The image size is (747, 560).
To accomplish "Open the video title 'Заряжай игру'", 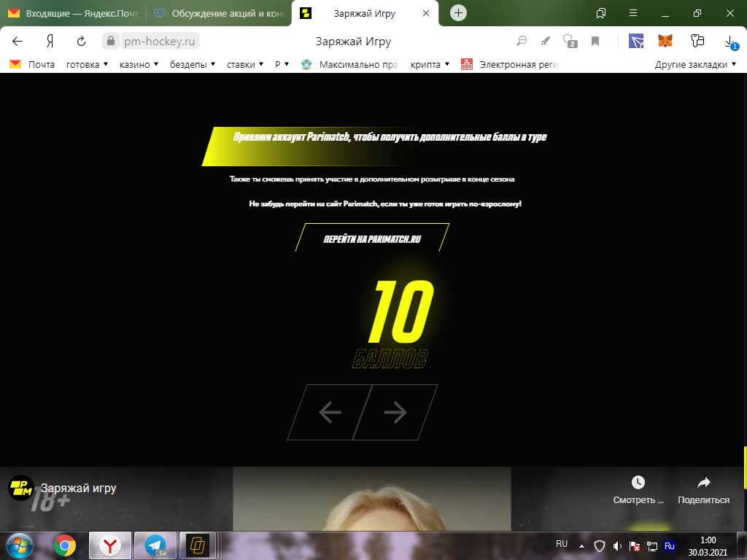I will click(79, 488).
